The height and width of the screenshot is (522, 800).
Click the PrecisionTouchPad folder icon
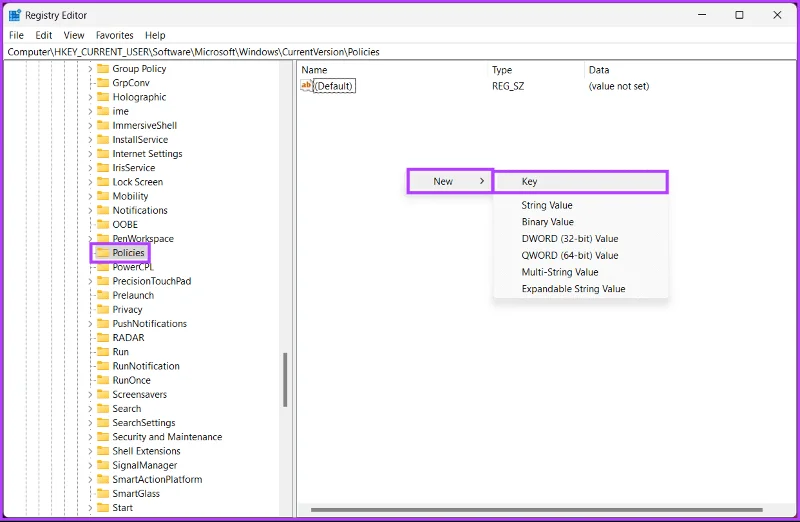coord(103,281)
